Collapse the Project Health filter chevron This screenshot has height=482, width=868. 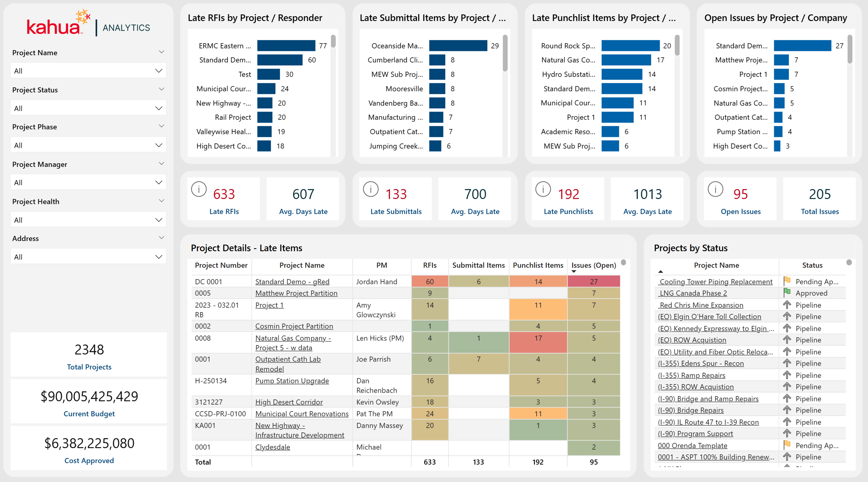(161, 201)
